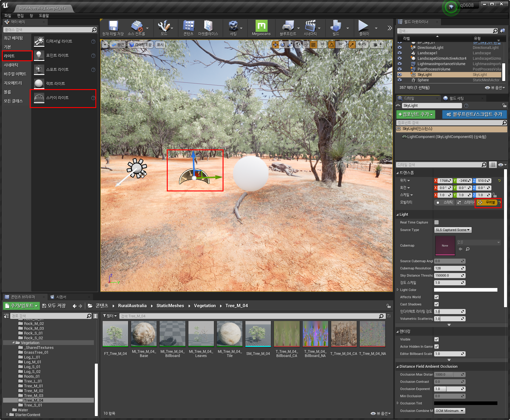Click the Add/Import button in content browser
The image size is (510, 420).
[x=21, y=306]
